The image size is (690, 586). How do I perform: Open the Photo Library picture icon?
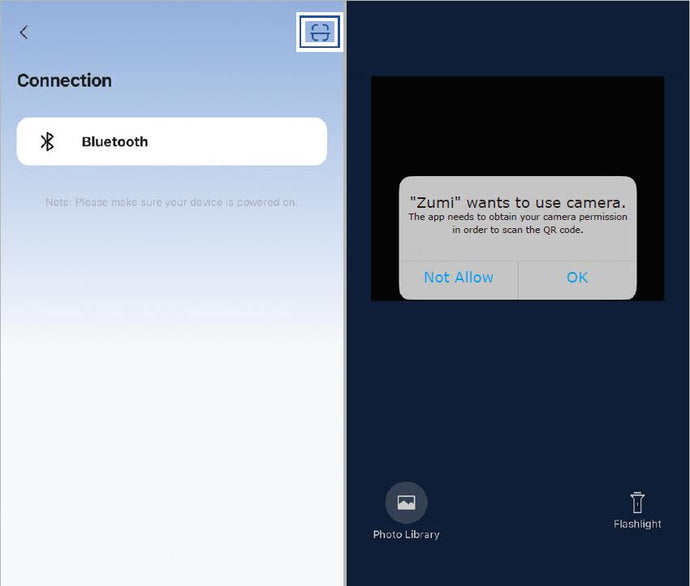pyautogui.click(x=406, y=502)
